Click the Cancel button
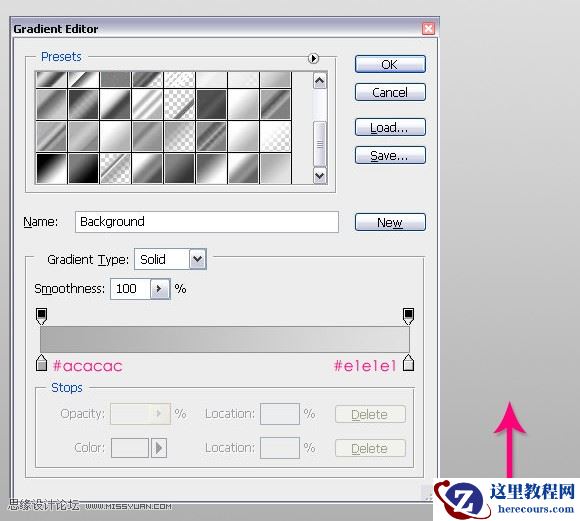 click(x=390, y=92)
